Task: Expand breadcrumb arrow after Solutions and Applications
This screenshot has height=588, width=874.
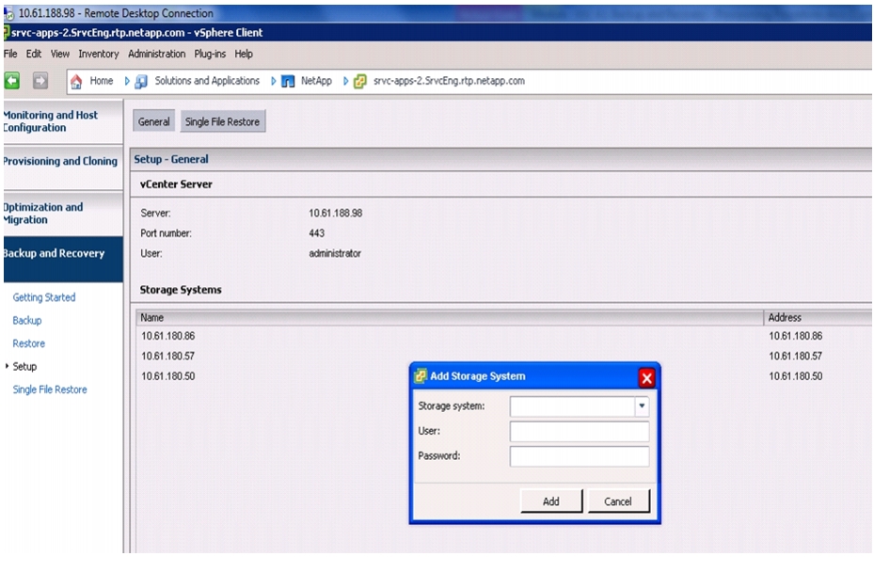Action: (x=273, y=81)
